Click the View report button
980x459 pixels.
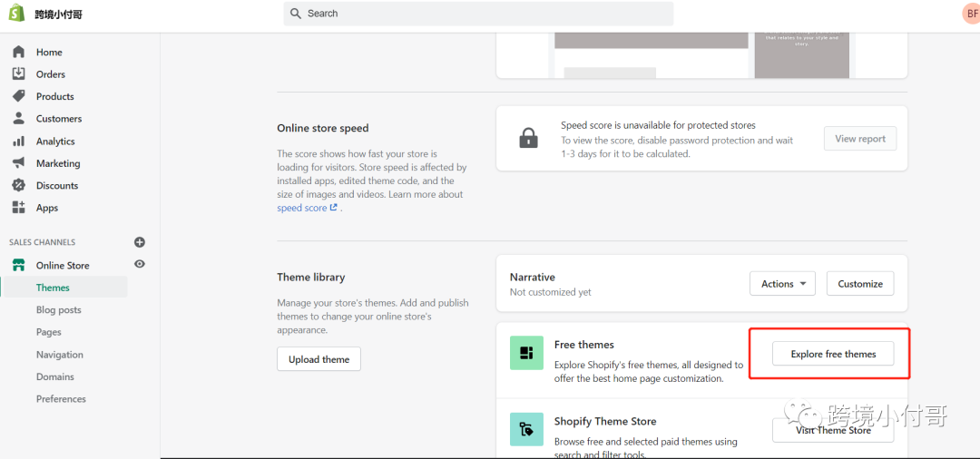pos(860,139)
